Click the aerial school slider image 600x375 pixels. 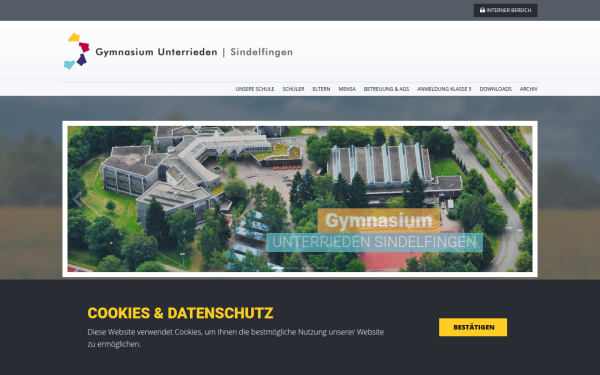pos(300,199)
